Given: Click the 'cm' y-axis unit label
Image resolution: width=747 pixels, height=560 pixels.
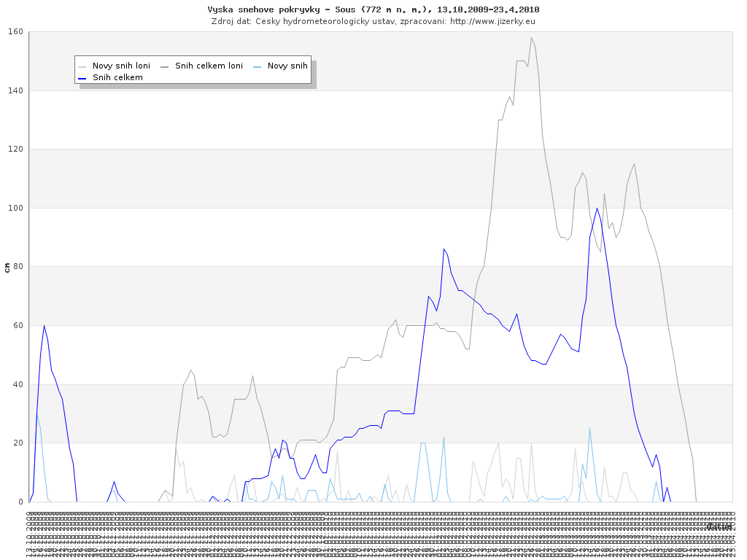Looking at the screenshot, I should click(7, 267).
